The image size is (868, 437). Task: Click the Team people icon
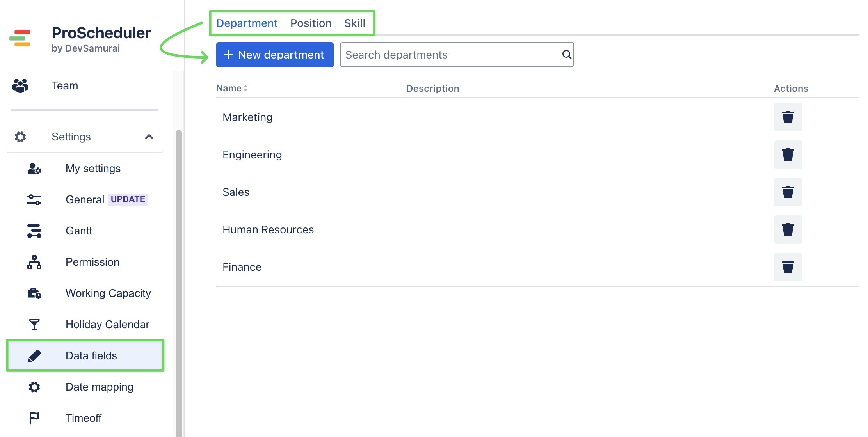click(x=20, y=86)
